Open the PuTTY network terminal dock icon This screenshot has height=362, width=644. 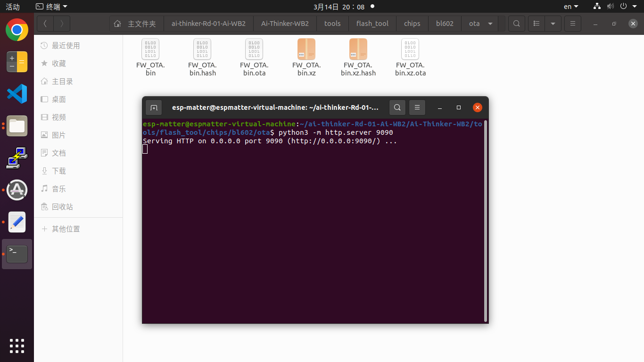[x=17, y=158]
